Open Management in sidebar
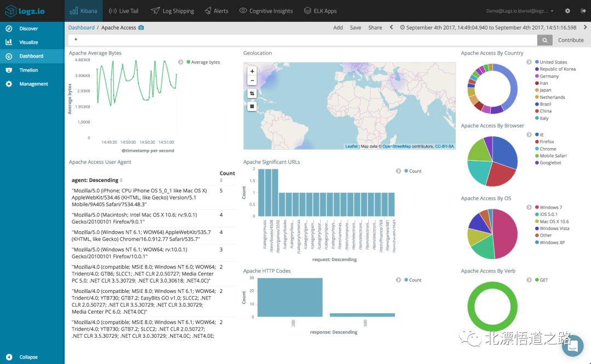This screenshot has height=364, width=591. 32,84
